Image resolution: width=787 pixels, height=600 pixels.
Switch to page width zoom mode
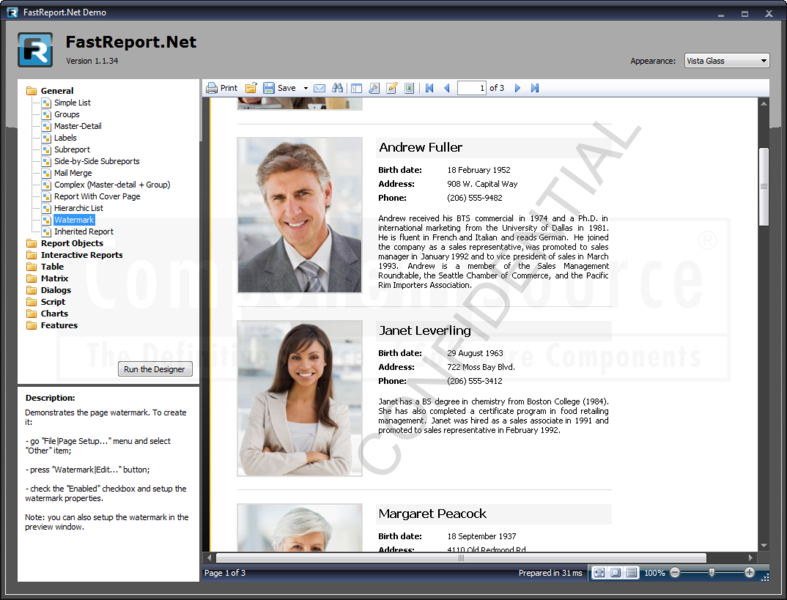coord(599,573)
